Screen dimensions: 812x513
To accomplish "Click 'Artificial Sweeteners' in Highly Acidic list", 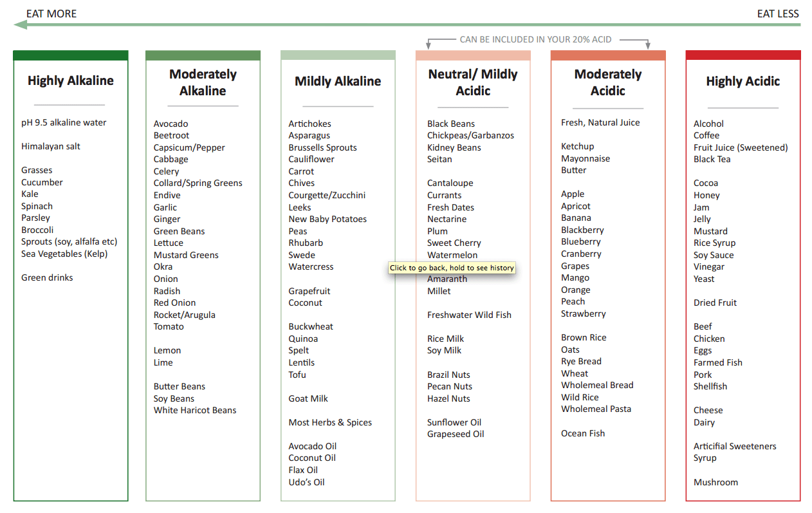I will click(735, 446).
